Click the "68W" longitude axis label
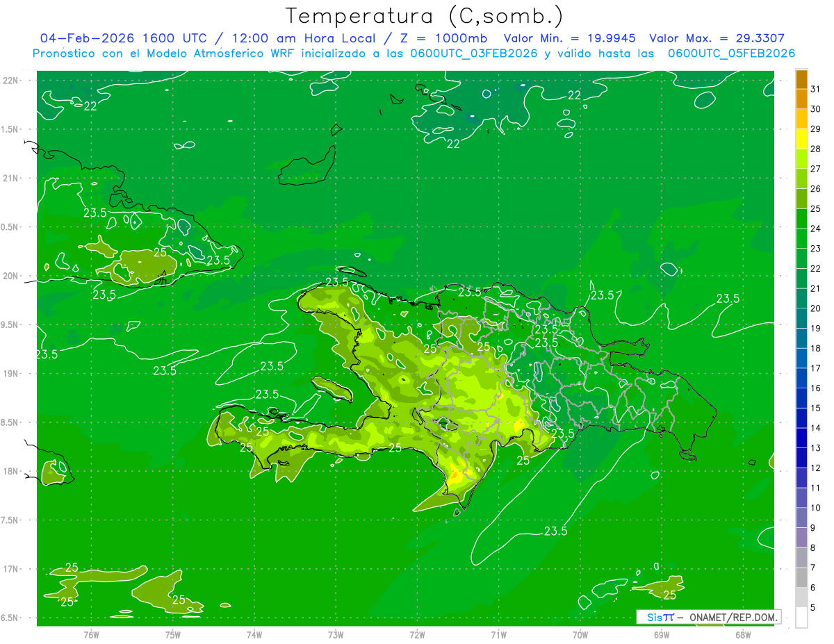834x644 pixels. pos(743,635)
